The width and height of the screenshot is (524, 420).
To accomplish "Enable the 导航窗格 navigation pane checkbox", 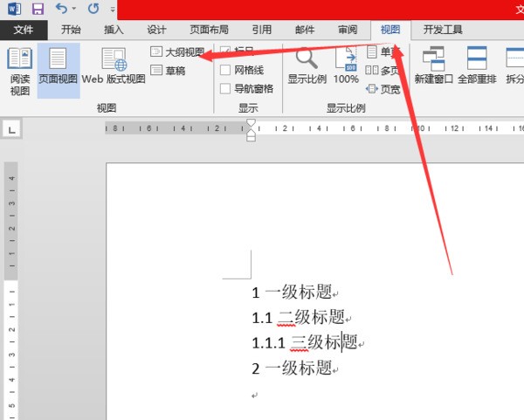I will click(x=225, y=88).
